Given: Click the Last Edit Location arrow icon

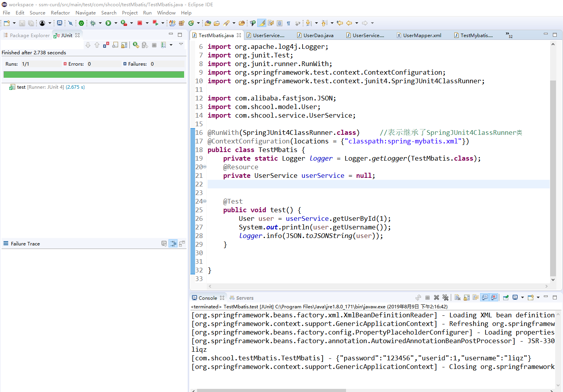Looking at the screenshot, I should click(x=340, y=23).
